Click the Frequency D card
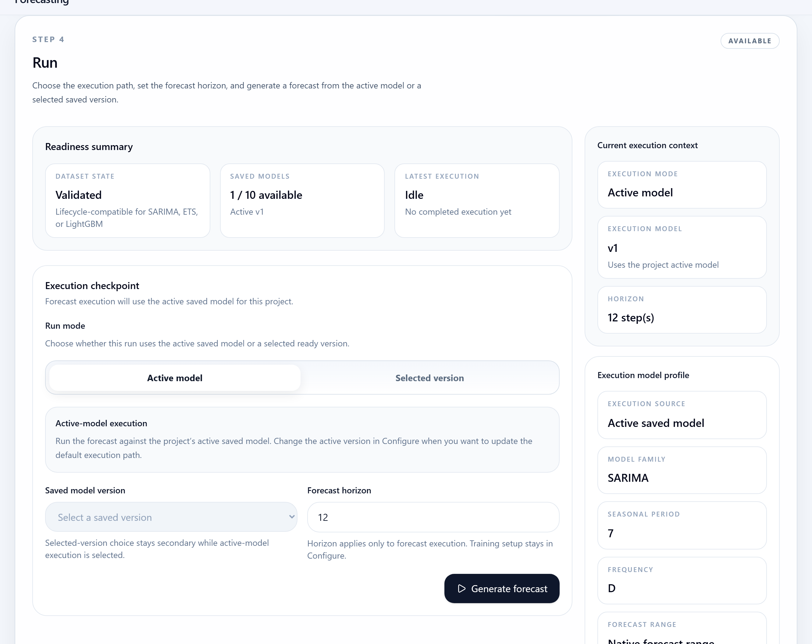The image size is (812, 644). (x=682, y=581)
